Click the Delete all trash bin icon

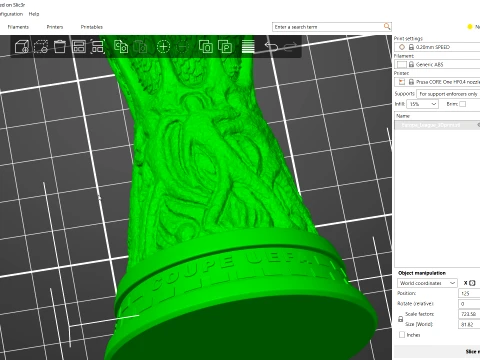point(60,47)
